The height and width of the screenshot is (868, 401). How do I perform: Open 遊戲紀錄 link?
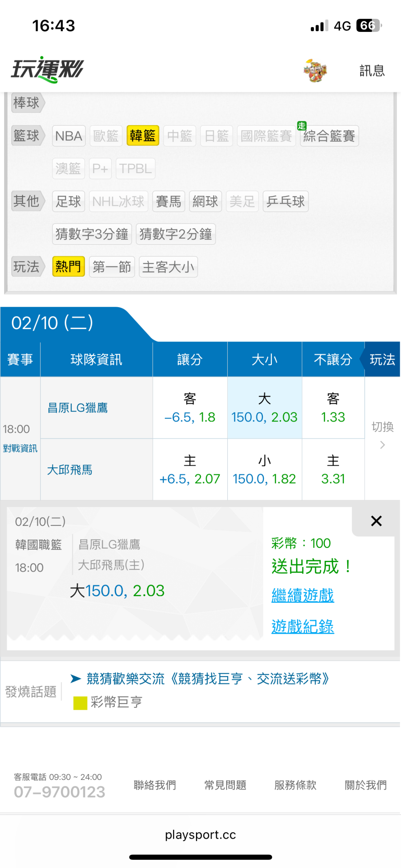coord(303,627)
